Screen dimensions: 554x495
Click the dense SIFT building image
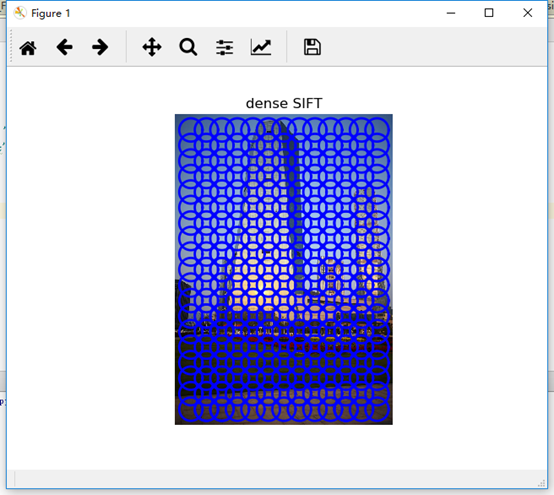[x=284, y=269]
